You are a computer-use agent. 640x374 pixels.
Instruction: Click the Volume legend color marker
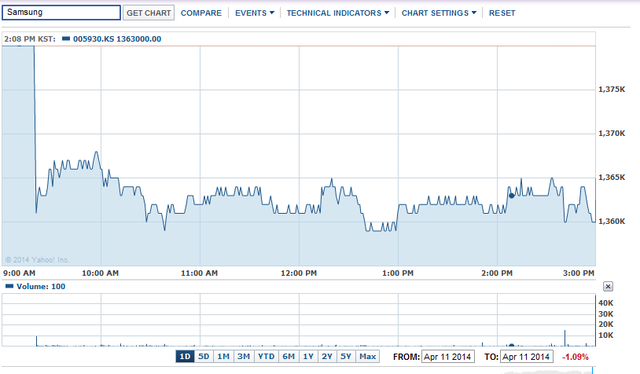[x=9, y=286]
